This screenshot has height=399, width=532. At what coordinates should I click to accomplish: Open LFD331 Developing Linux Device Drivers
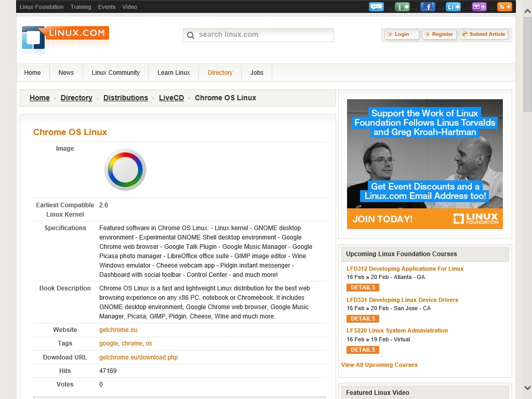pyautogui.click(x=402, y=300)
